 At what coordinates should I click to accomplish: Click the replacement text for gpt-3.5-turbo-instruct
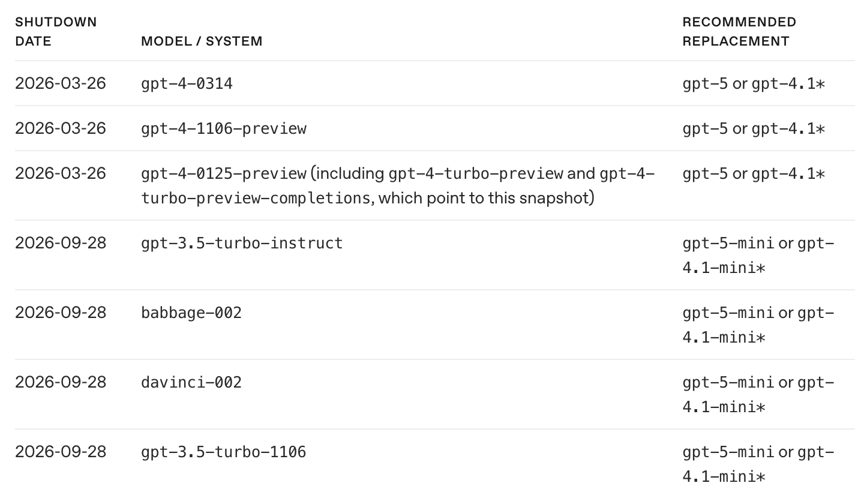[757, 255]
